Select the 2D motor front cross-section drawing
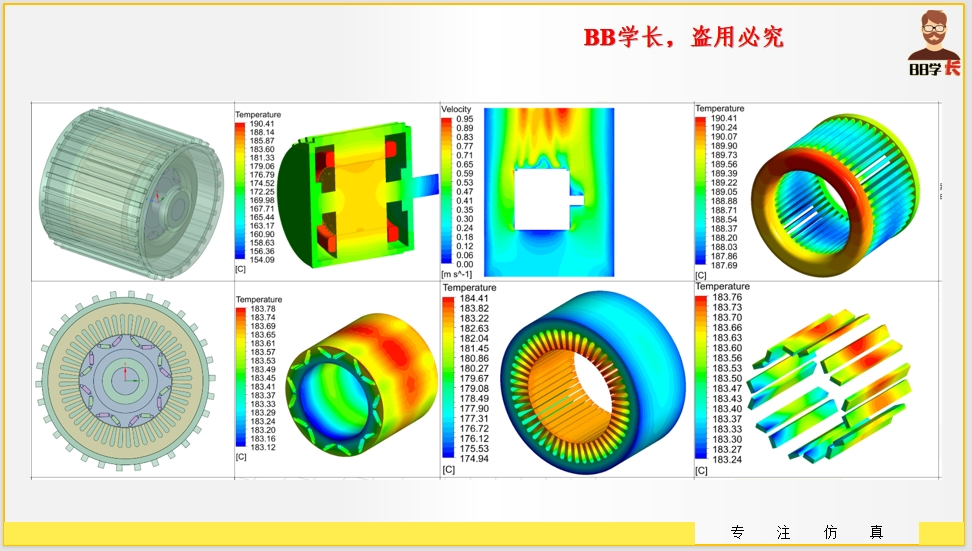Screen dimensions: 972x551 (126, 380)
